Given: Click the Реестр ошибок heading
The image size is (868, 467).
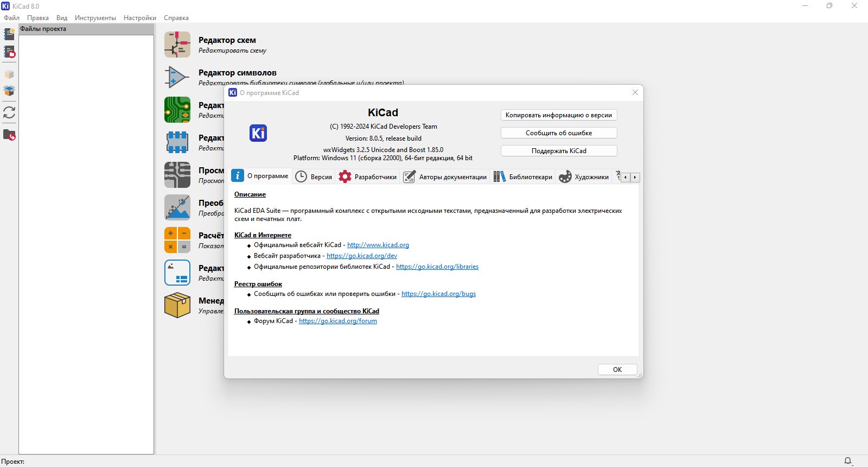Looking at the screenshot, I should (258, 284).
